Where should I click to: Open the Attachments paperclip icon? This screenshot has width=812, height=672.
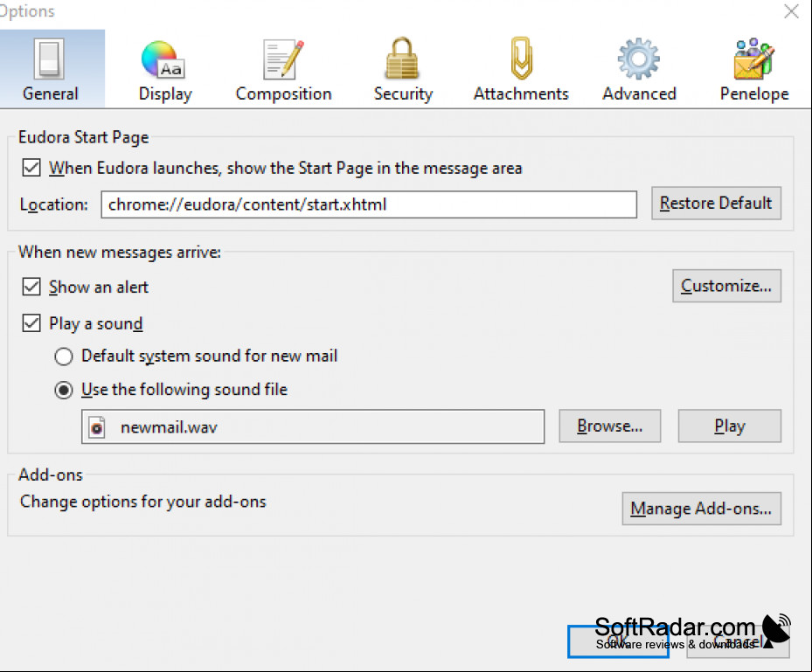[x=521, y=58]
